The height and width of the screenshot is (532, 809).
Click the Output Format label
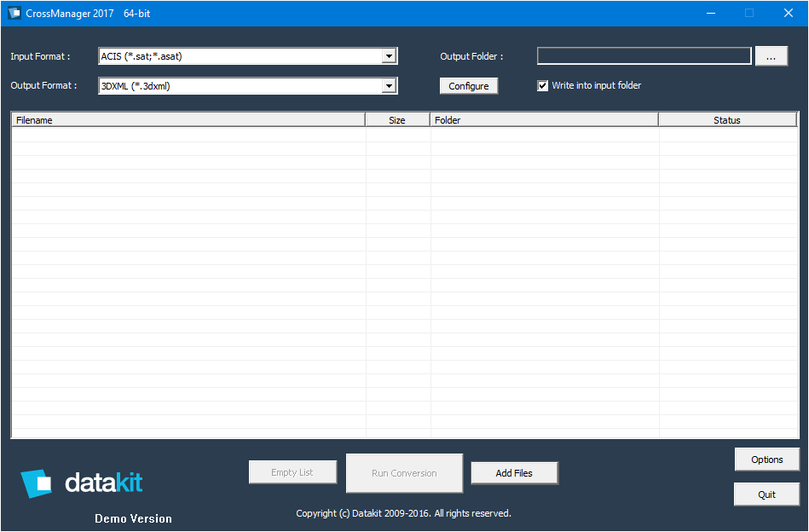pos(43,85)
